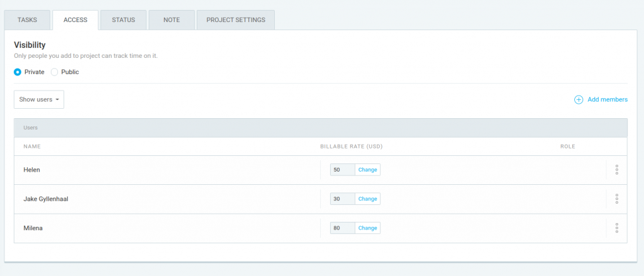
Task: Select the Access tab
Action: [x=75, y=20]
